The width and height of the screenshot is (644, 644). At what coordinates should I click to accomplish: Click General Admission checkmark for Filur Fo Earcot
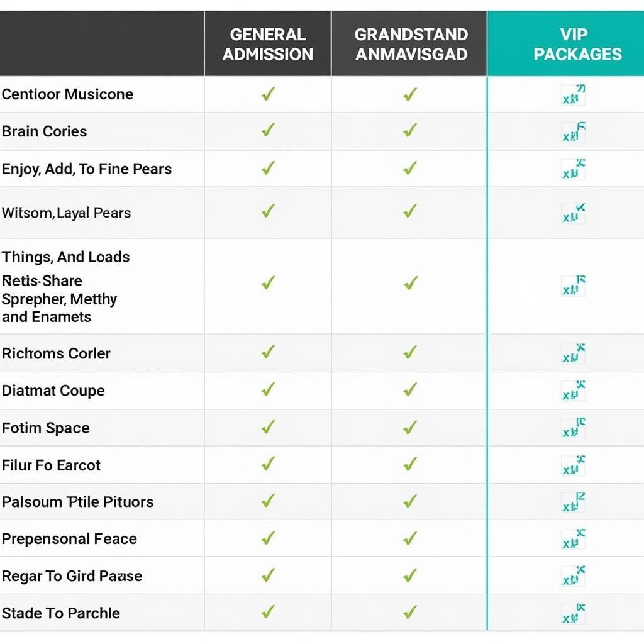[x=268, y=465]
